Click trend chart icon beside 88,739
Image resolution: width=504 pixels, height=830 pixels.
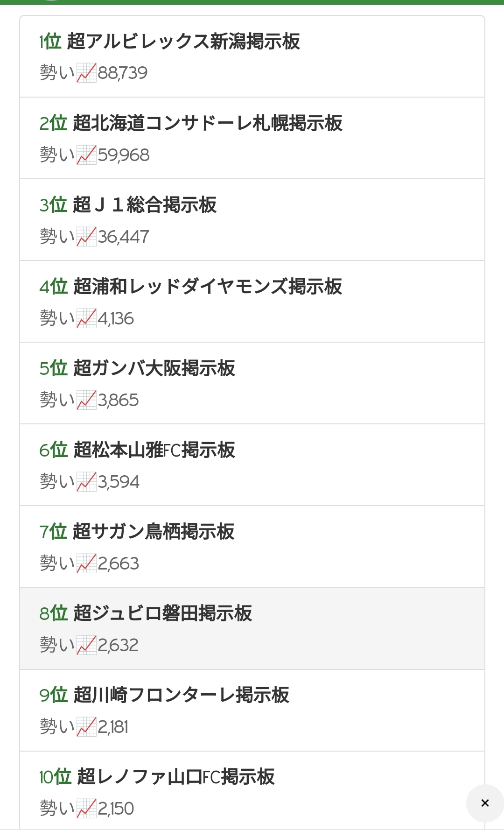click(86, 73)
